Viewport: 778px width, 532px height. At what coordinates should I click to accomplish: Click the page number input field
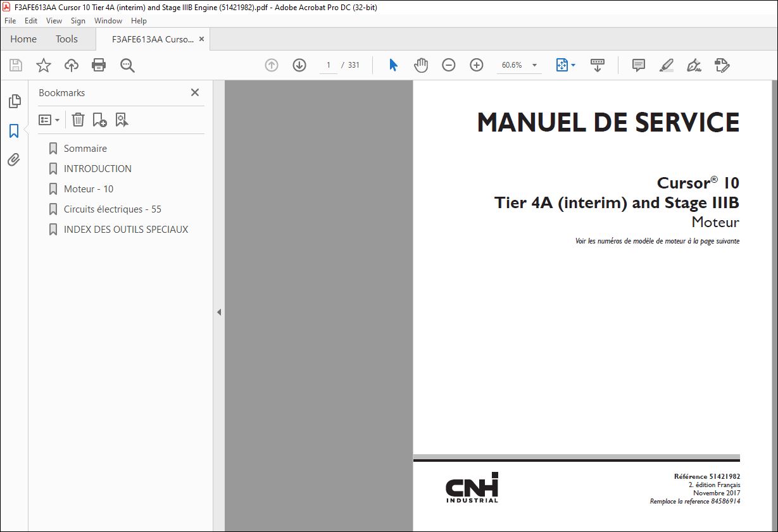click(328, 65)
